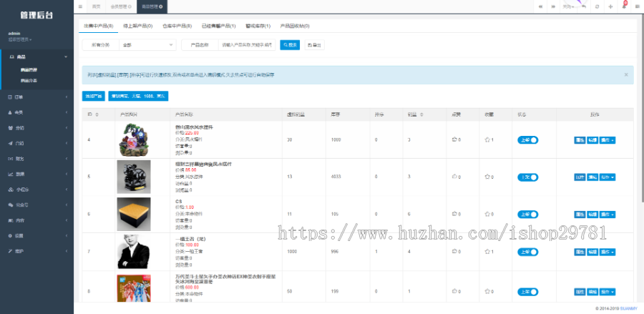Click the WeChat bubble icon in sidebar
Viewport: 644px width, 314px height.
click(11, 205)
